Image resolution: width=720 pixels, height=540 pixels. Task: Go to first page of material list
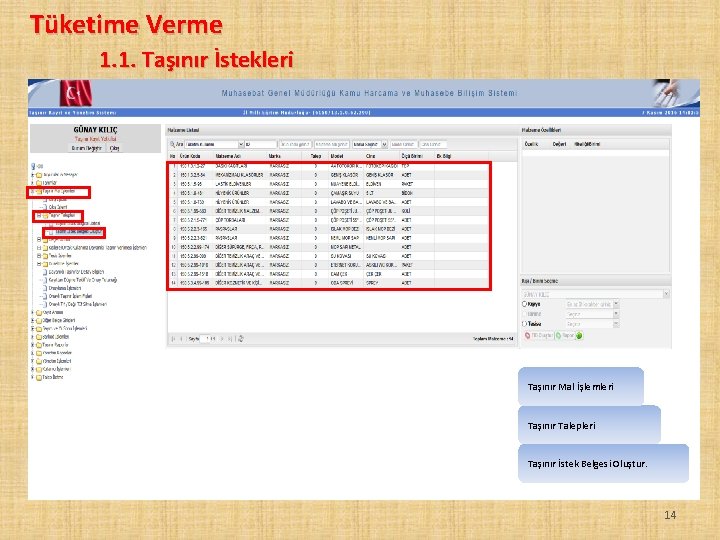pos(174,339)
